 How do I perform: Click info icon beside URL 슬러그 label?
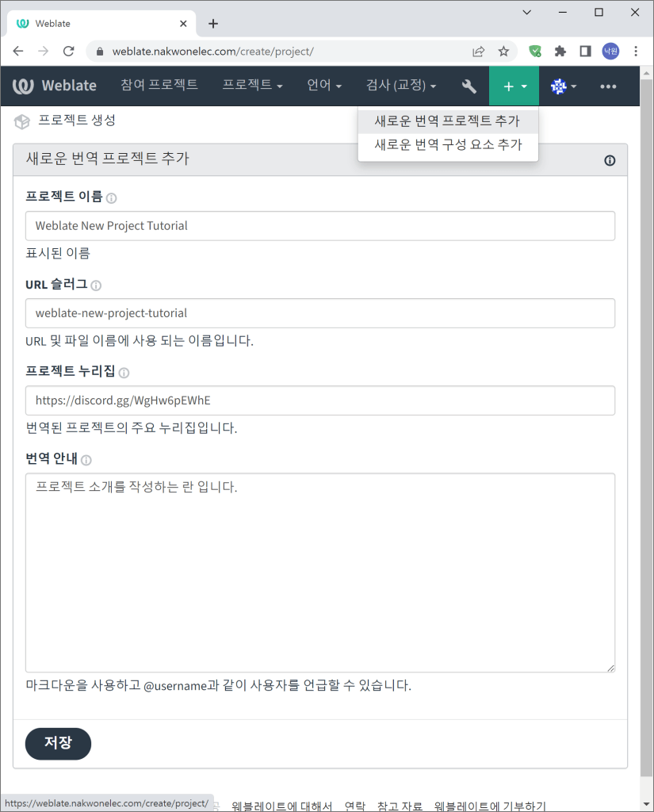(96, 285)
